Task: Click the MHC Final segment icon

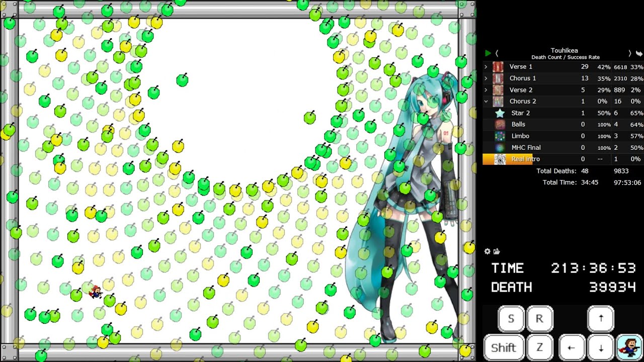Action: [x=500, y=148]
